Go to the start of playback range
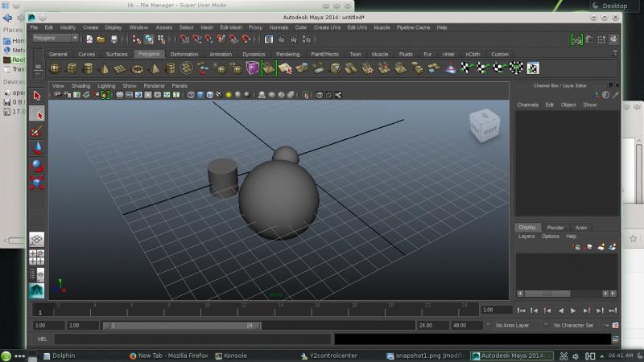644x362 pixels. tap(521, 311)
